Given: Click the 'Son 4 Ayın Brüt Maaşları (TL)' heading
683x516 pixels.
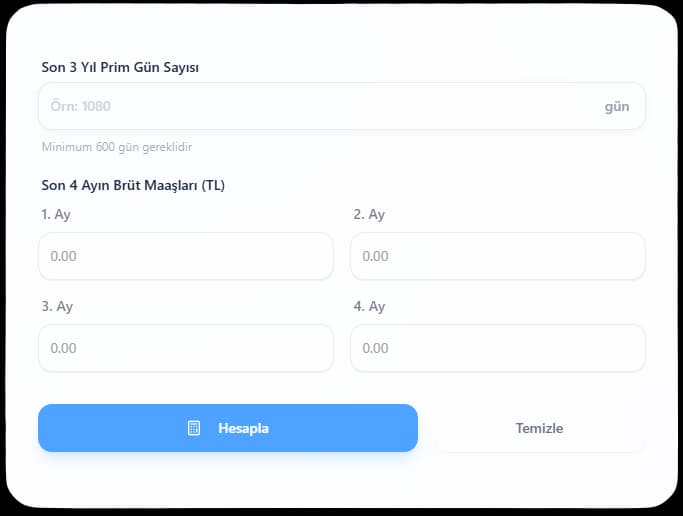Looking at the screenshot, I should point(133,185).
